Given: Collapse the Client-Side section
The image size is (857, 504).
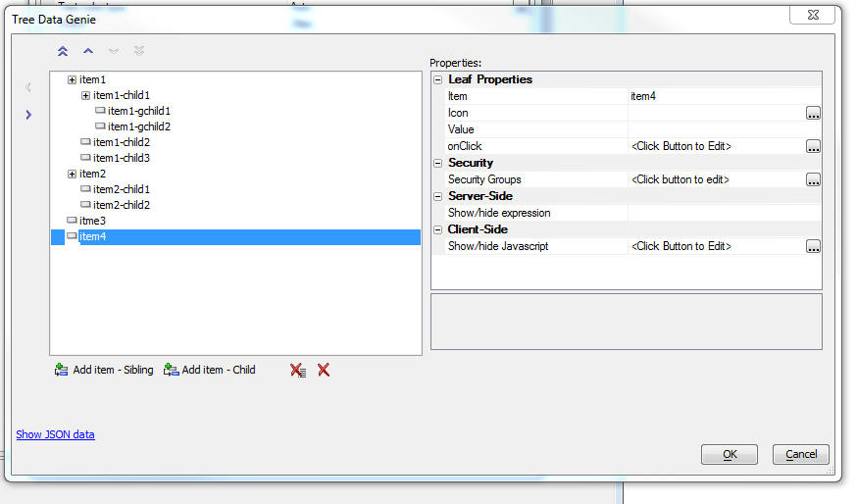Looking at the screenshot, I should click(437, 229).
